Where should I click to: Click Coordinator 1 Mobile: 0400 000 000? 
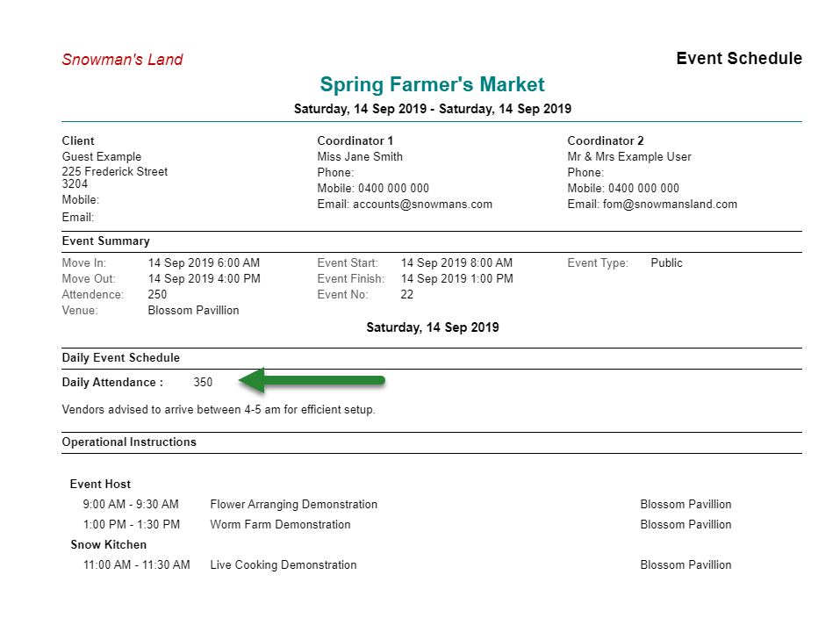tap(373, 188)
